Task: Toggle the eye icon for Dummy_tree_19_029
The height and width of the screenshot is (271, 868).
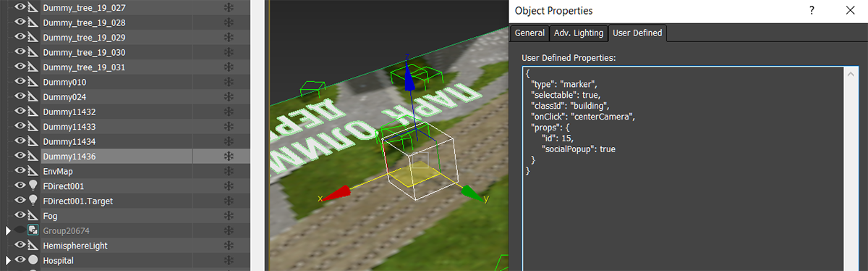Action: pyautogui.click(x=20, y=37)
